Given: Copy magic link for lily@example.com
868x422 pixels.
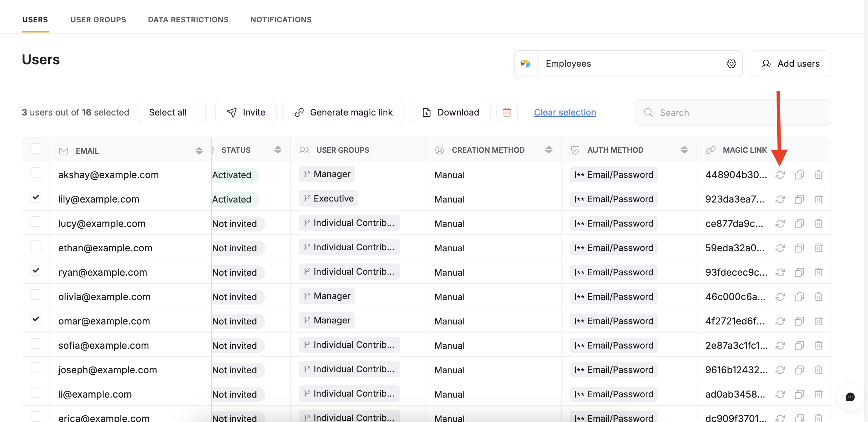Looking at the screenshot, I should point(799,199).
